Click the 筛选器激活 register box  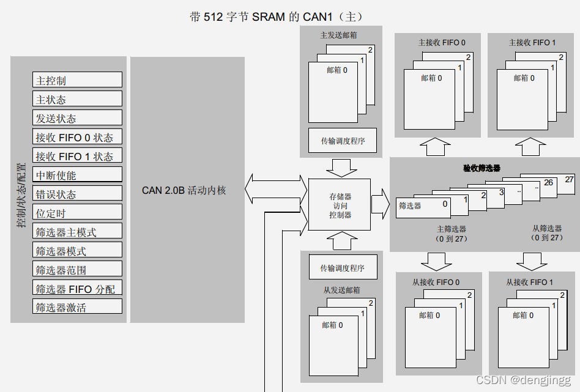click(77, 306)
